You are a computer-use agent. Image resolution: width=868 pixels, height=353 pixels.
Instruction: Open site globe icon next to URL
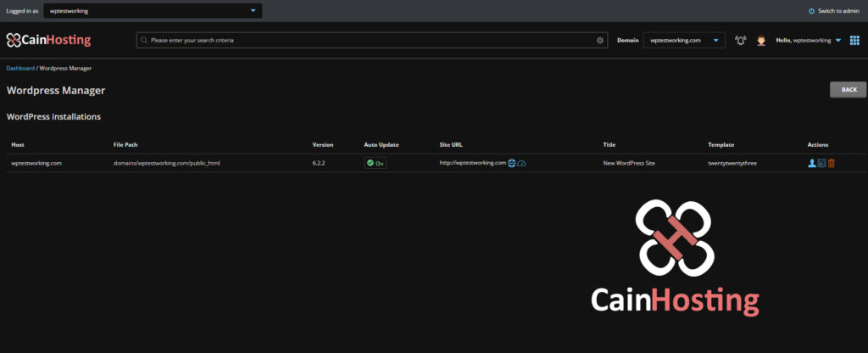click(511, 163)
